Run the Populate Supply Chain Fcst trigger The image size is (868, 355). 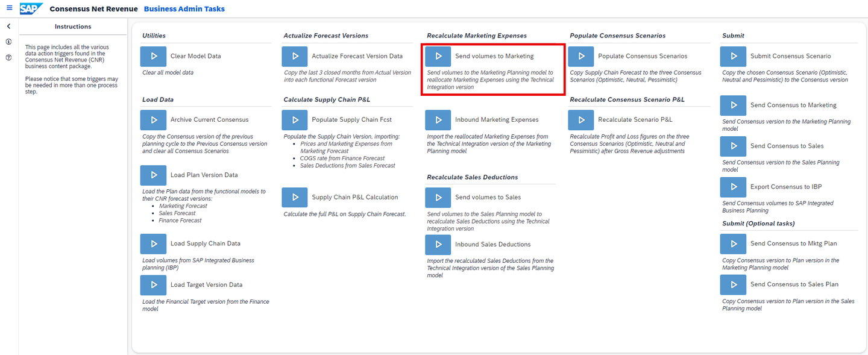point(295,120)
